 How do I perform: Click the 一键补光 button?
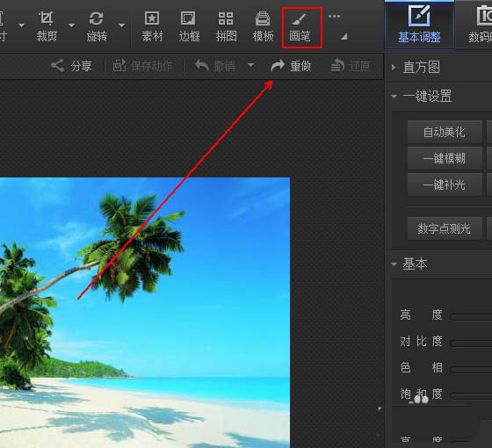point(445,184)
